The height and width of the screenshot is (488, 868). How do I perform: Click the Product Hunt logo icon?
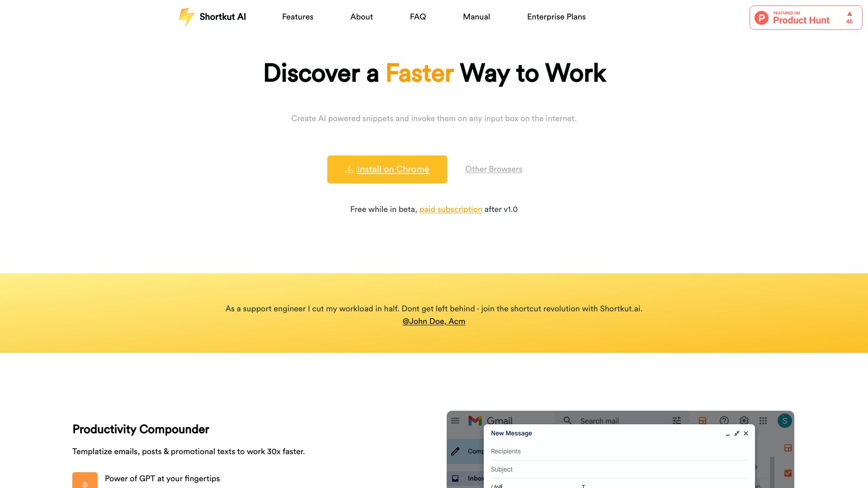coord(761,17)
